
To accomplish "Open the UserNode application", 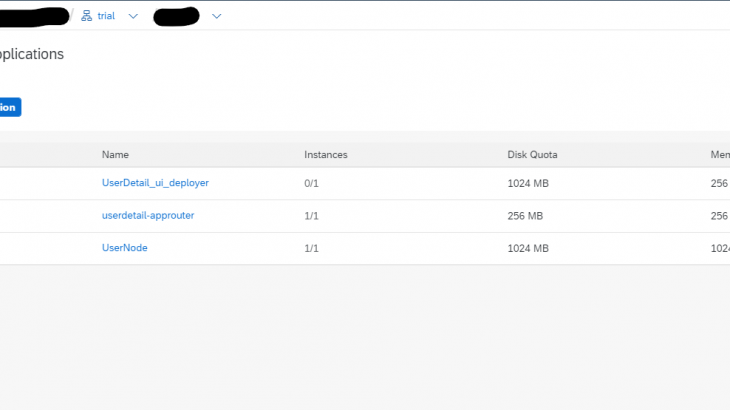I will coord(125,248).
